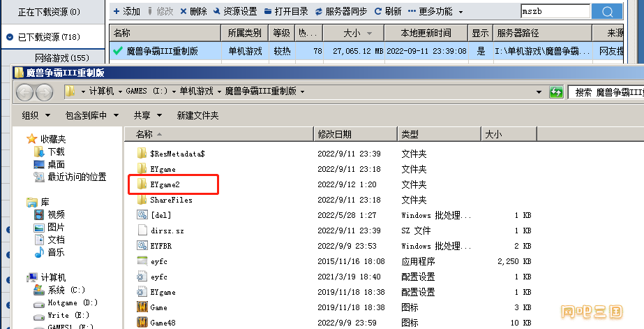This screenshot has height=329, width=644.
Task: Click 单机游戏 in the address breadcrumb
Action: tap(196, 92)
